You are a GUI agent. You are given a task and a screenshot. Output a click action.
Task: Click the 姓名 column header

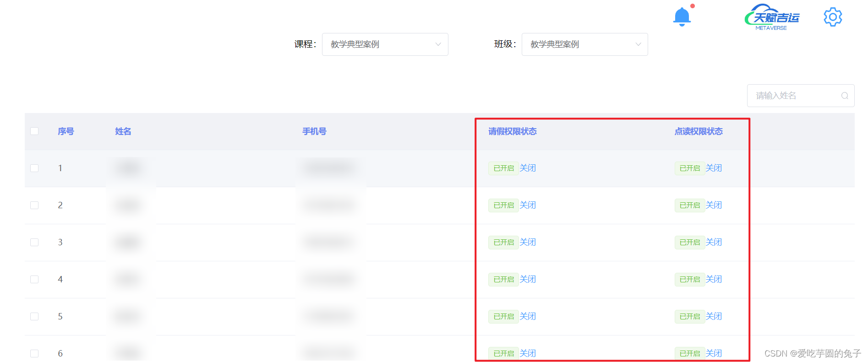[x=123, y=131]
